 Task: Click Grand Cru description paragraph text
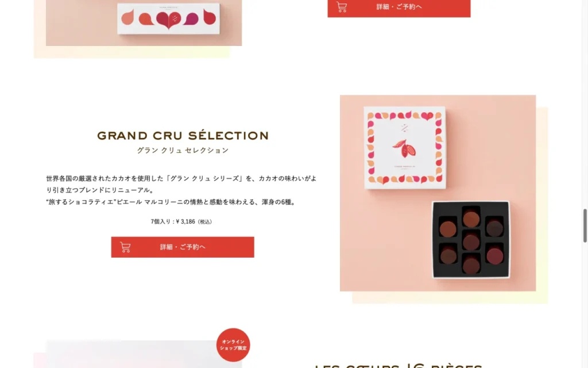tap(181, 190)
